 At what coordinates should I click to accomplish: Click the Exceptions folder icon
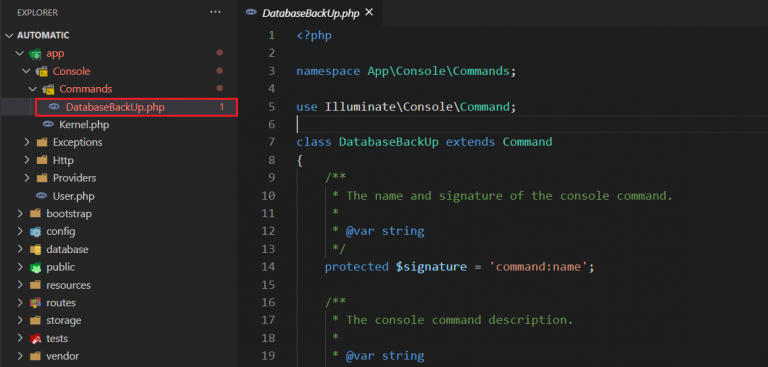tap(42, 142)
